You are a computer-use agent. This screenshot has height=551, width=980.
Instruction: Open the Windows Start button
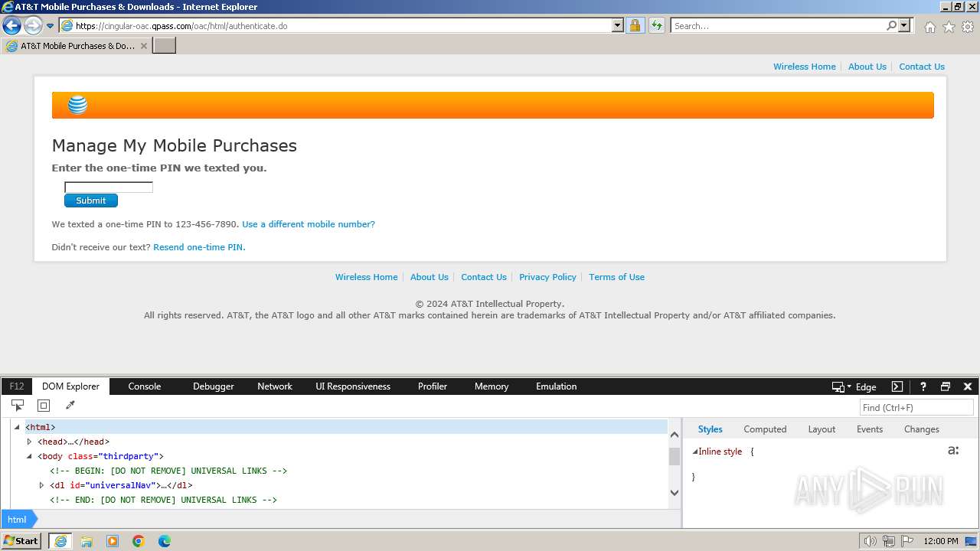pos(21,541)
